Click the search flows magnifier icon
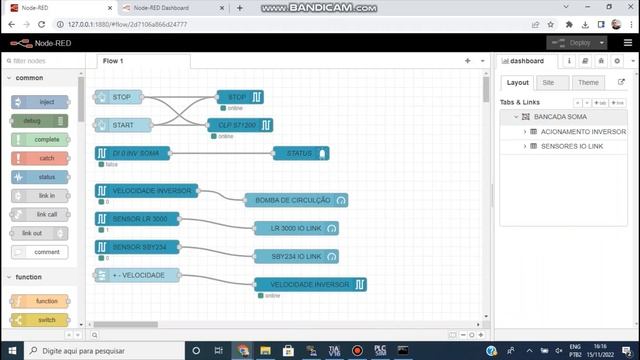Viewport: 640px width, 360px height. click(94, 335)
